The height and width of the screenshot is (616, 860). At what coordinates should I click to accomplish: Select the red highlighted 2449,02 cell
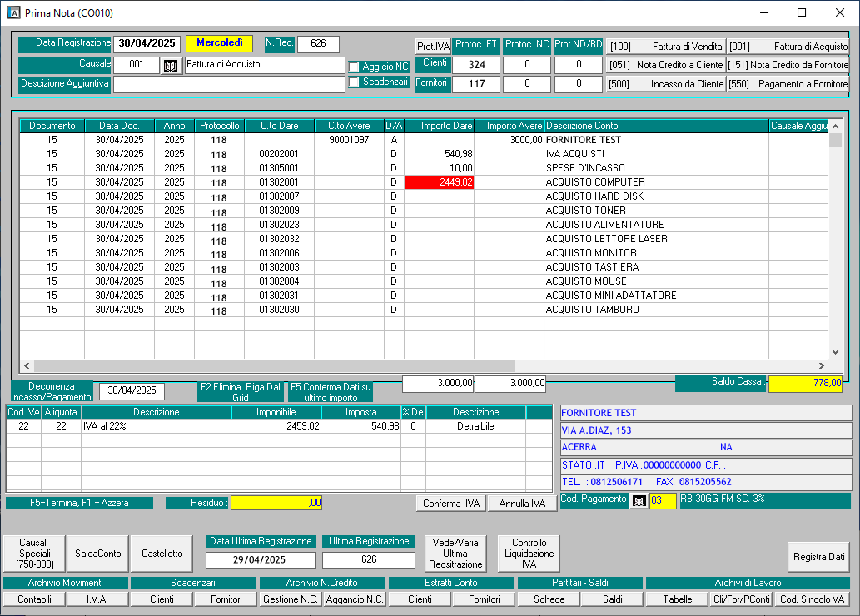[439, 182]
